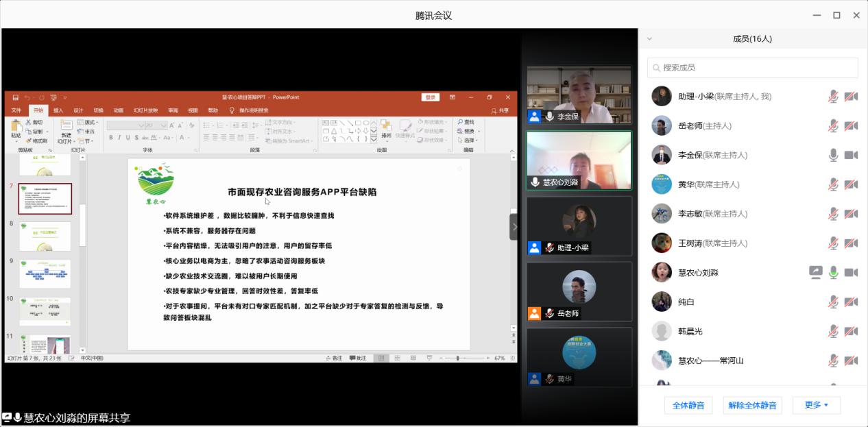Screen dimensions: 868x427
Task: Click camera icon for 慧农心——常河山
Action: (851, 361)
